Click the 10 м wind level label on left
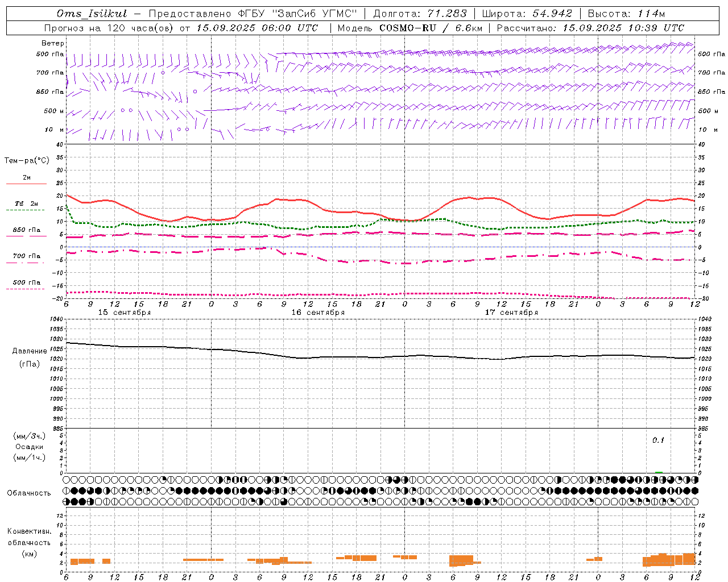Image resolution: width=728 pixels, height=582 pixels. [55, 130]
